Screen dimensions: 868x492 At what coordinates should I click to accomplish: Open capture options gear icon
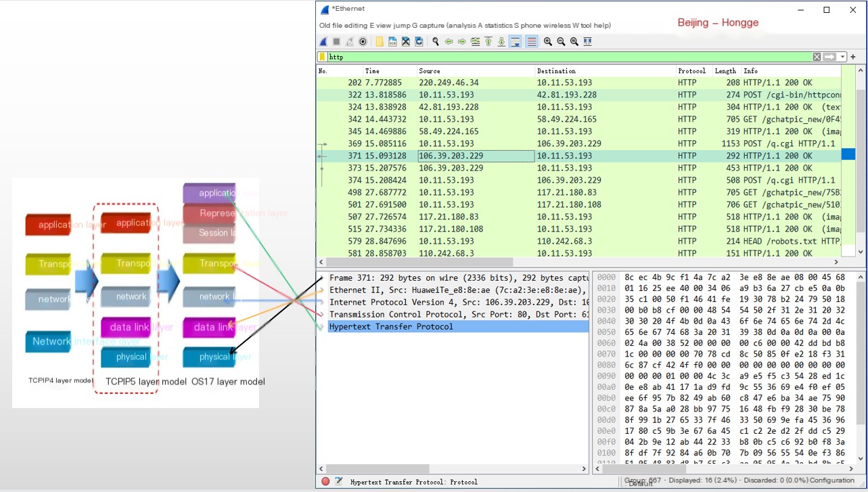point(363,42)
